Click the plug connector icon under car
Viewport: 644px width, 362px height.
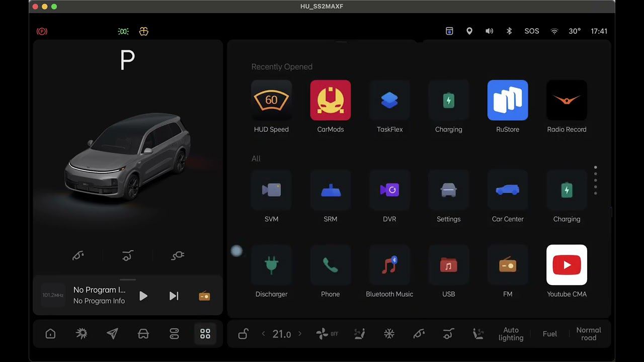pos(178,256)
